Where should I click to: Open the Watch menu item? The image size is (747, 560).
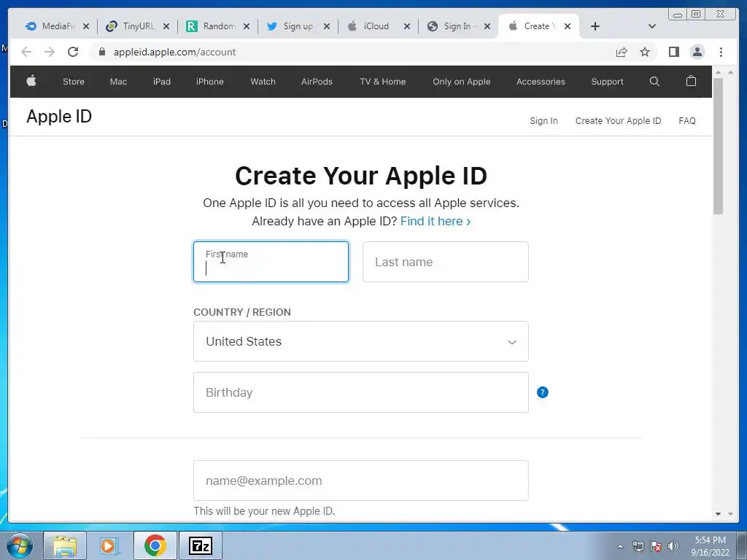click(x=263, y=82)
